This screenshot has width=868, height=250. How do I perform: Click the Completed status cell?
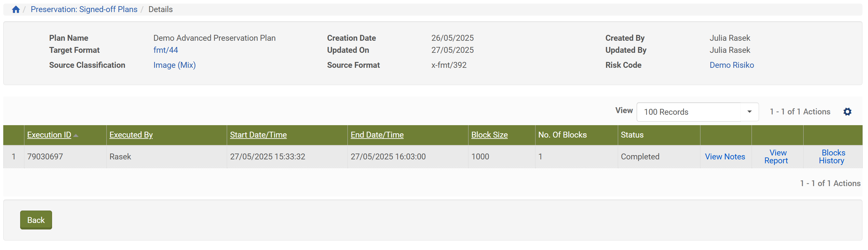(640, 156)
